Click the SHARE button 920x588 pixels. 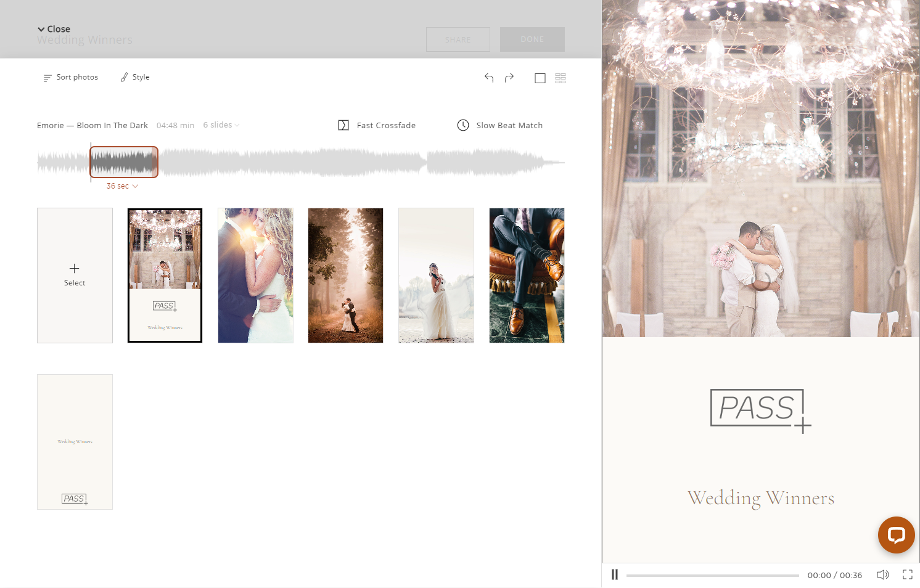click(458, 39)
